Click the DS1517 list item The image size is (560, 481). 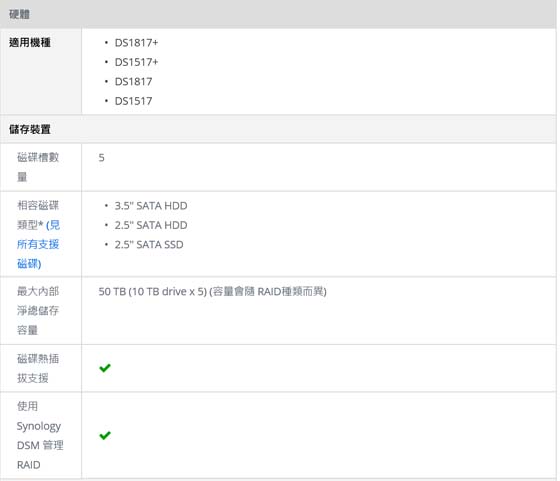coord(133,101)
